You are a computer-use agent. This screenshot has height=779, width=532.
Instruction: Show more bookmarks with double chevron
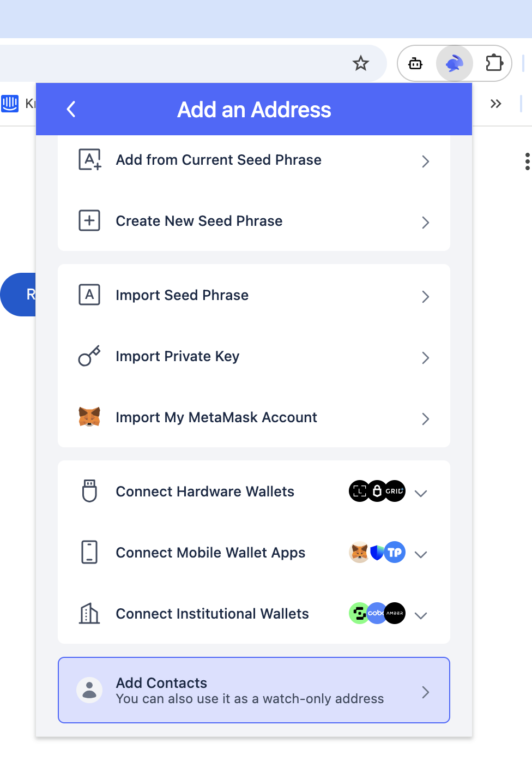coord(495,104)
